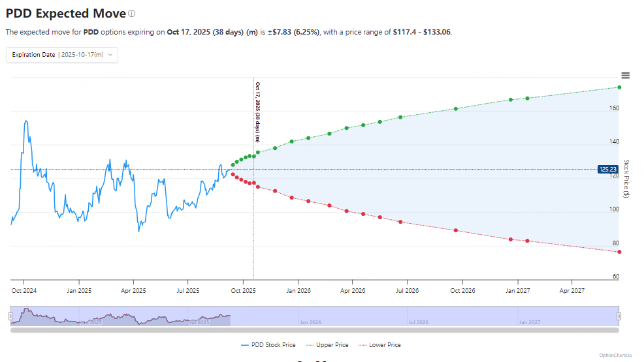This screenshot has height=362, width=644.
Task: Click the 125.23 current price label
Action: [x=607, y=170]
